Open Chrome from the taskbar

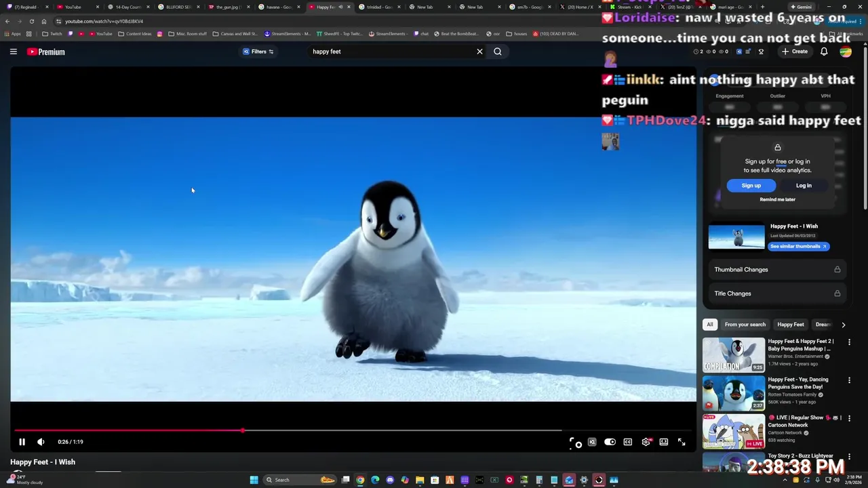pyautogui.click(x=360, y=480)
